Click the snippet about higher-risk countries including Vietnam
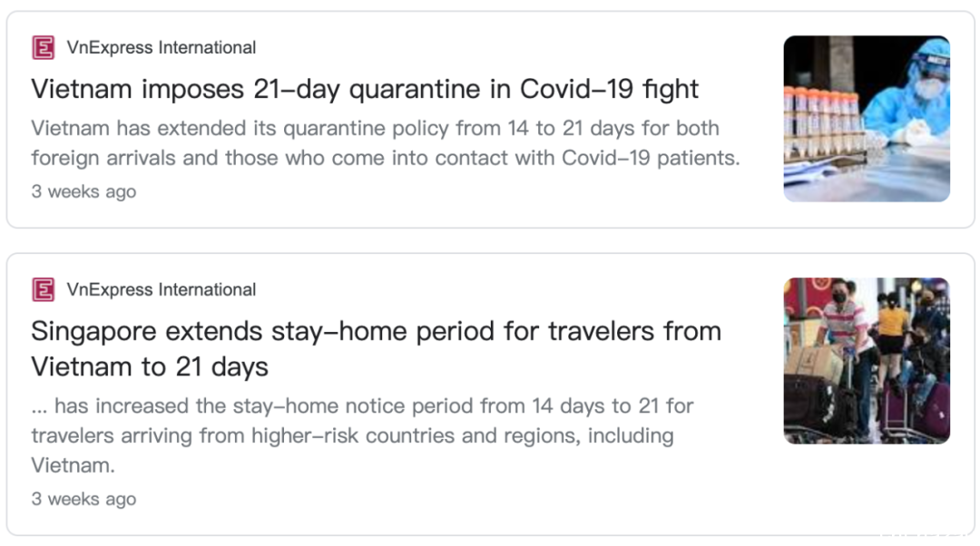The width and height of the screenshot is (980, 546). coord(362,435)
